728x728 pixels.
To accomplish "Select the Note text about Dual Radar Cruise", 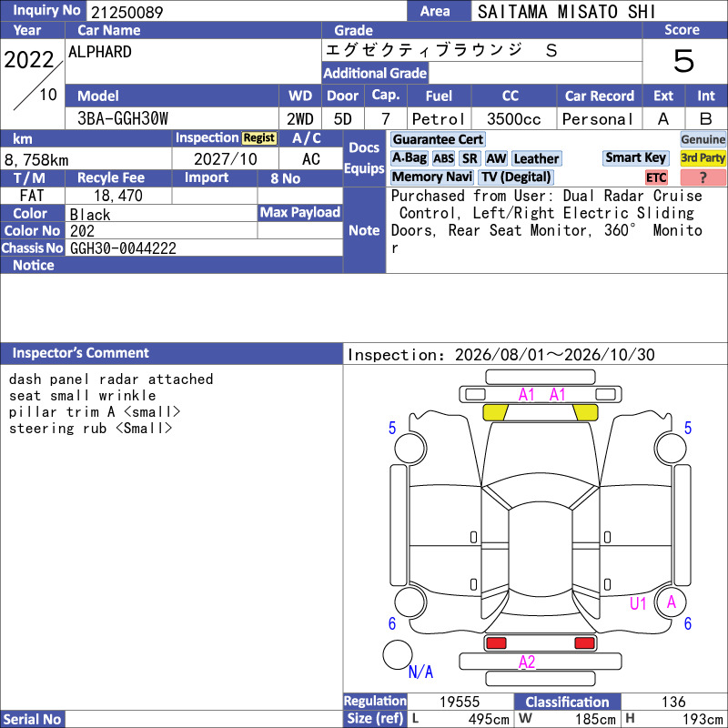I will click(547, 221).
